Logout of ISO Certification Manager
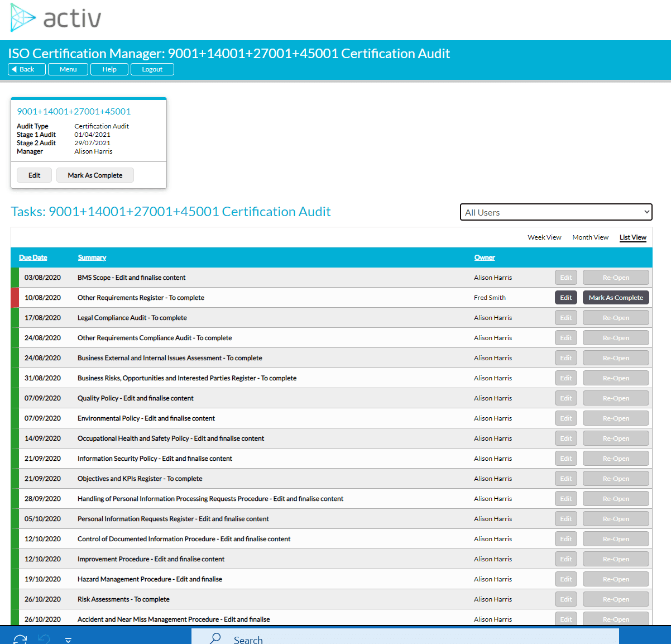Image resolution: width=671 pixels, height=644 pixels. click(x=152, y=69)
